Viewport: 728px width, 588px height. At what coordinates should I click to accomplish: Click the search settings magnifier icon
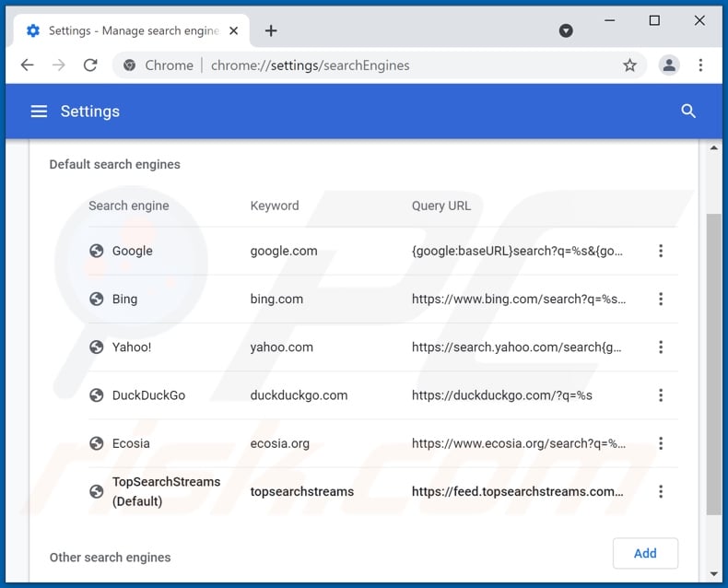(688, 111)
